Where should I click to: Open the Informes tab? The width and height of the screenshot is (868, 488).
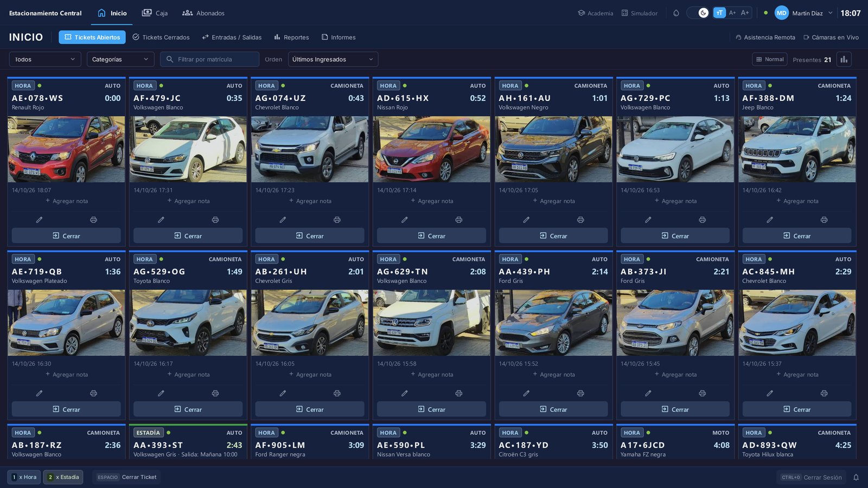(339, 37)
